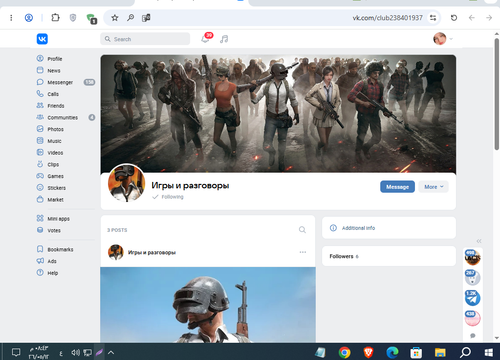Screen dimensions: 500x360
Task: Click the Videos sidebar icon
Action: pyautogui.click(x=40, y=152)
